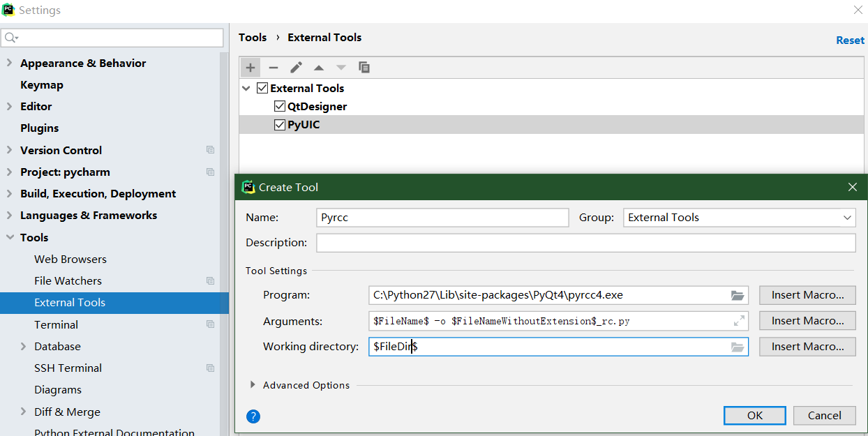868x436 pixels.
Task: Move tool down with the down arrow
Action: click(x=341, y=68)
